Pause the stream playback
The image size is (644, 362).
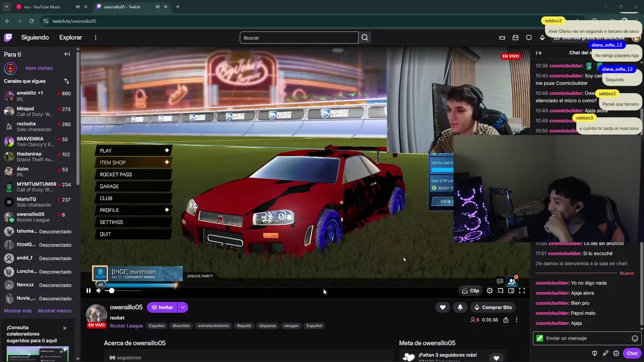point(88,291)
